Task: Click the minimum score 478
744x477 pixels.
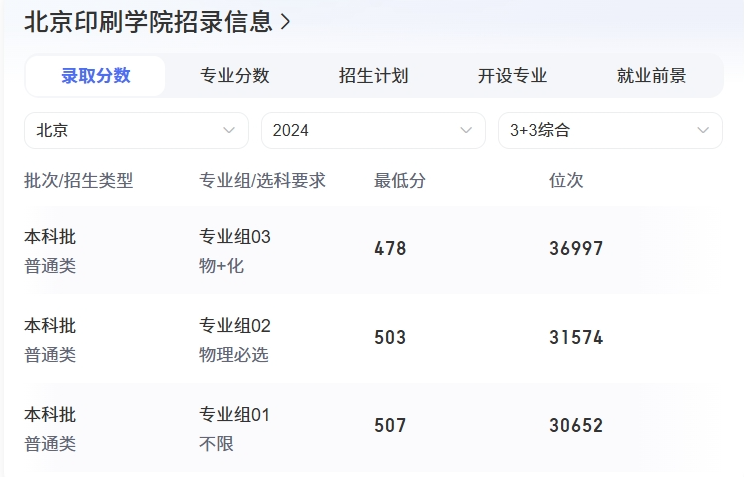Action: pyautogui.click(x=390, y=248)
